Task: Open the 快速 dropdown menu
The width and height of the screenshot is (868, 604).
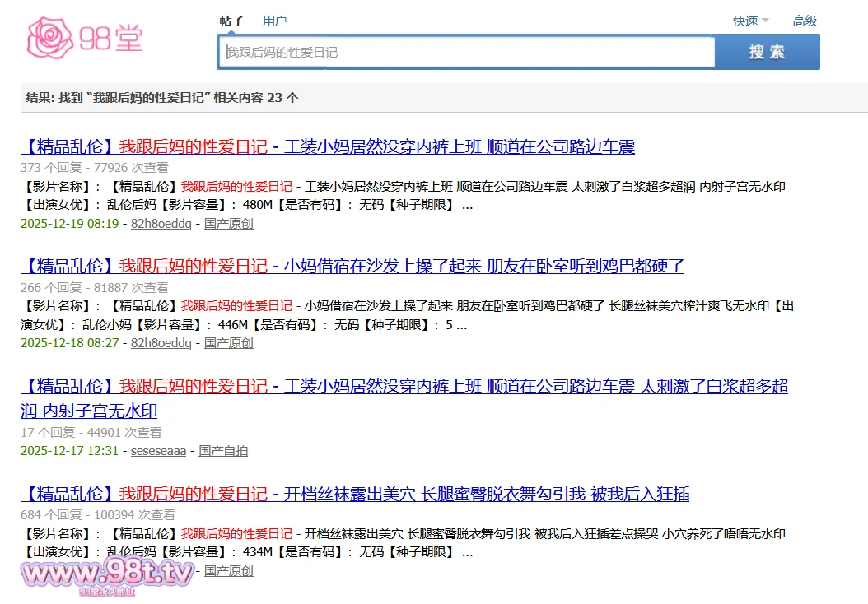Action: coord(744,21)
